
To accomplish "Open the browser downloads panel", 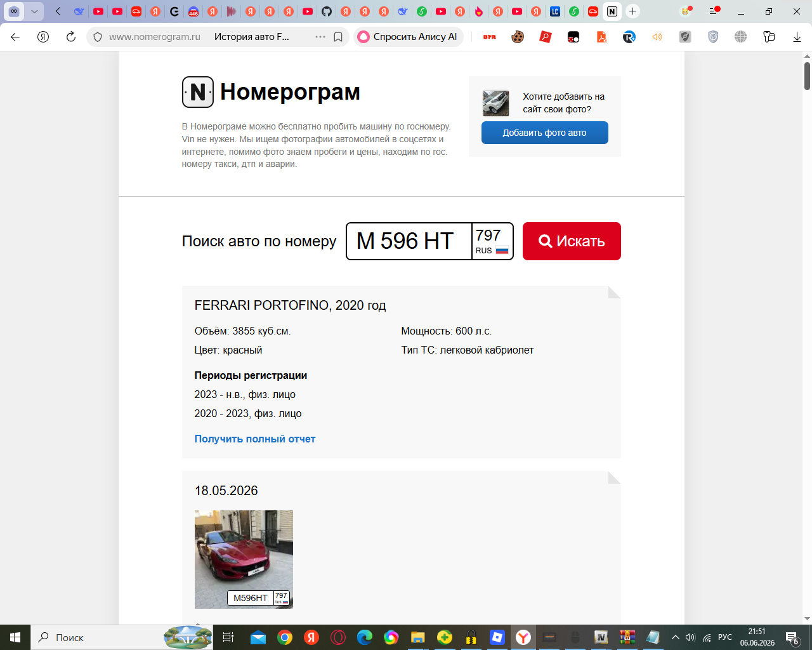I will tap(797, 37).
